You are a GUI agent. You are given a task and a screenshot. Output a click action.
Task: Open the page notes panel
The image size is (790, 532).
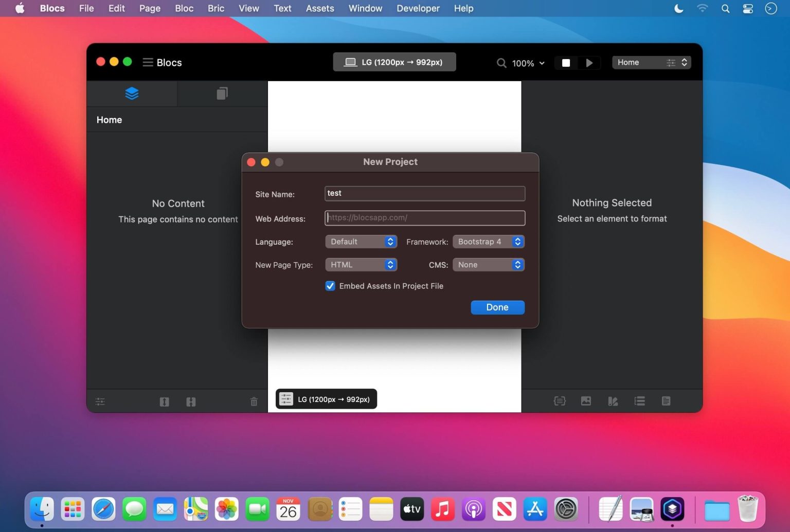[x=666, y=401]
